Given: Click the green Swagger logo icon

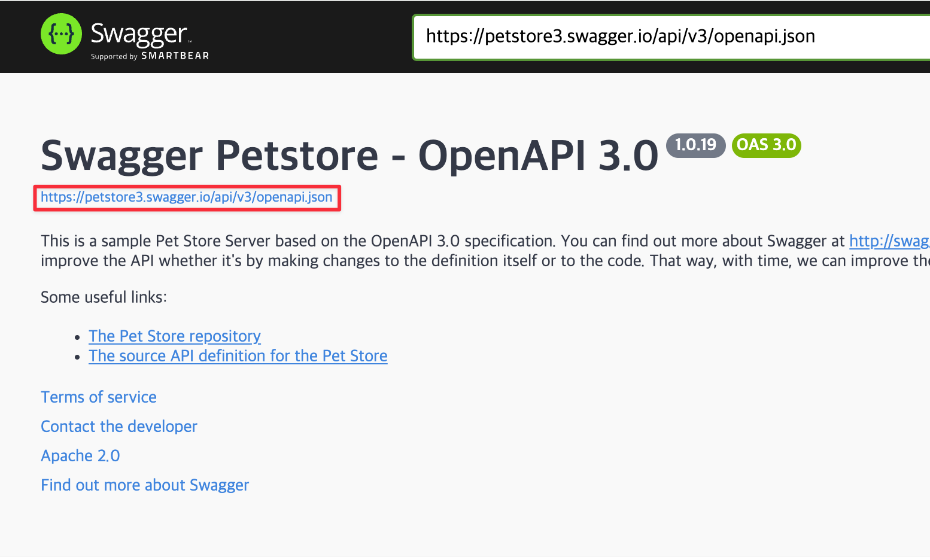Looking at the screenshot, I should [61, 34].
